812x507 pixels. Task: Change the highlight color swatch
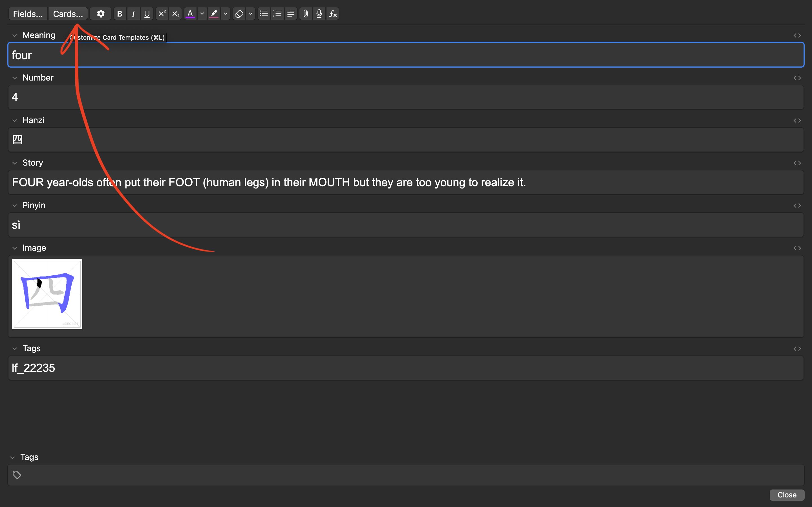tap(214, 14)
